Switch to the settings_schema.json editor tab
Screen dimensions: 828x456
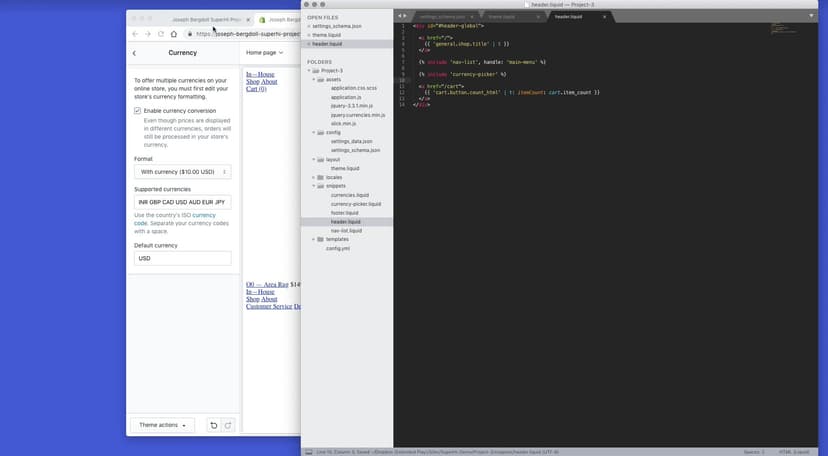441,17
